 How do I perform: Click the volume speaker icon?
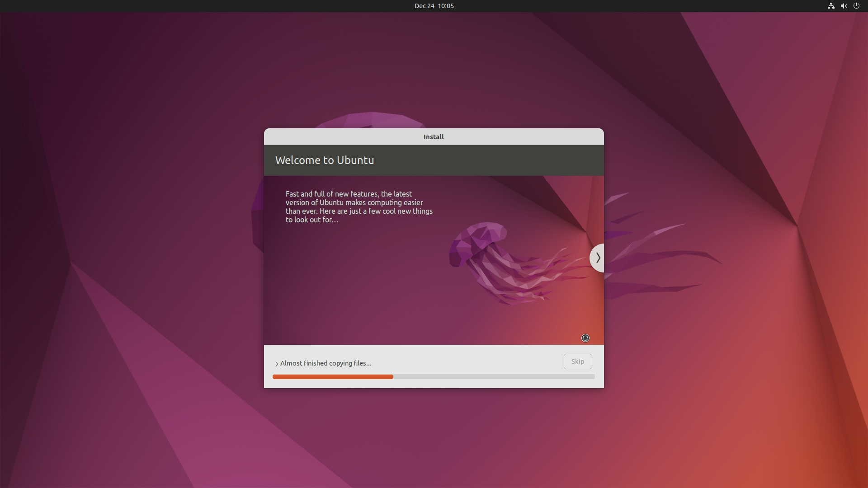point(844,6)
